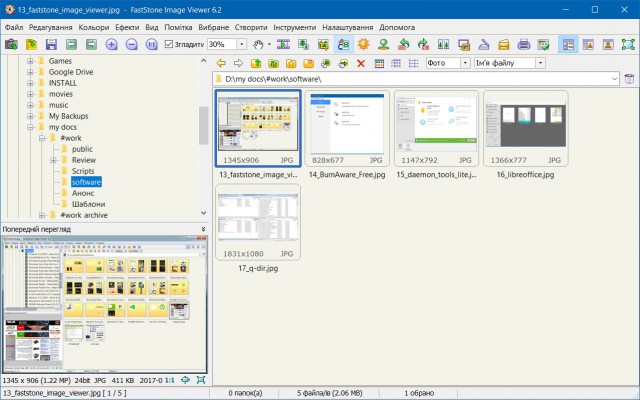The image size is (640, 400).
Task: Print the image with printer icon
Action: (523, 44)
